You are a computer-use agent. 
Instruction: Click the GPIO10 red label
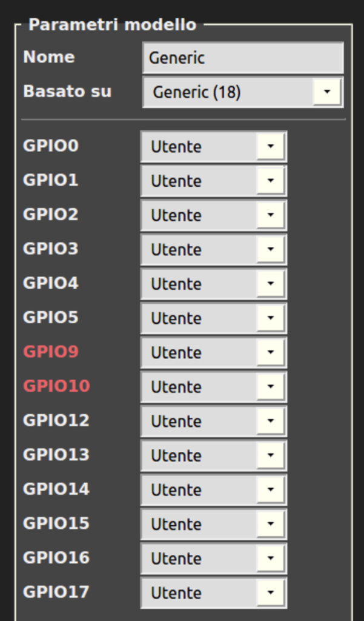click(56, 386)
